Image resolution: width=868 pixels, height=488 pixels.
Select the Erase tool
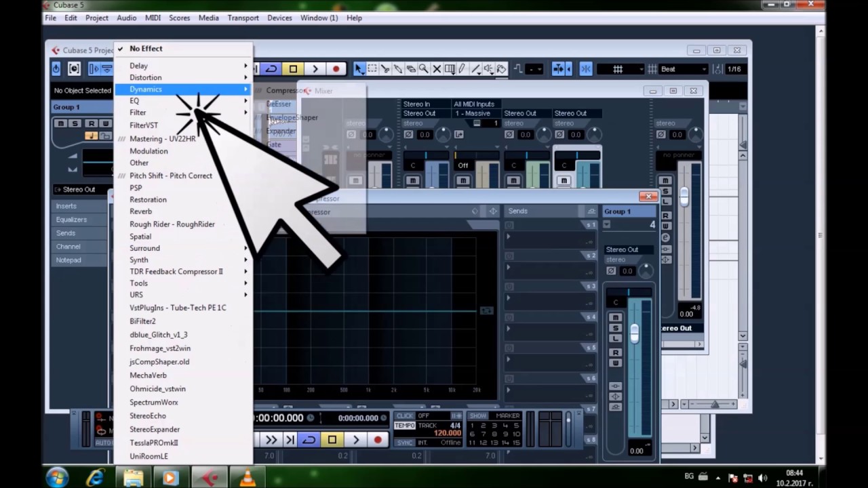click(x=411, y=68)
